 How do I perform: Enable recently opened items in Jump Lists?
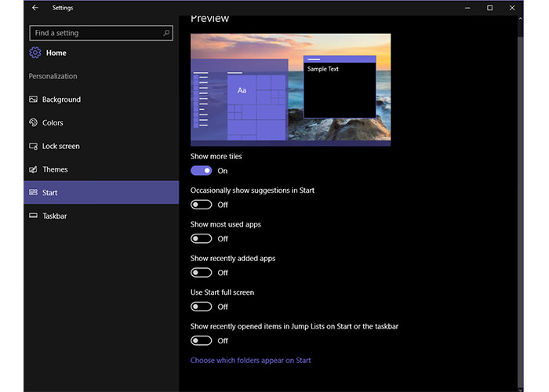click(x=202, y=340)
